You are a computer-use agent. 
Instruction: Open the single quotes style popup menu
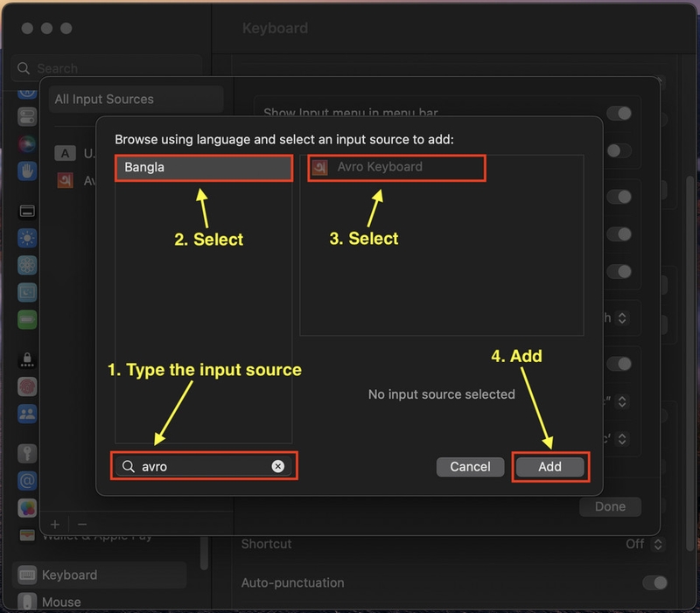click(x=621, y=439)
